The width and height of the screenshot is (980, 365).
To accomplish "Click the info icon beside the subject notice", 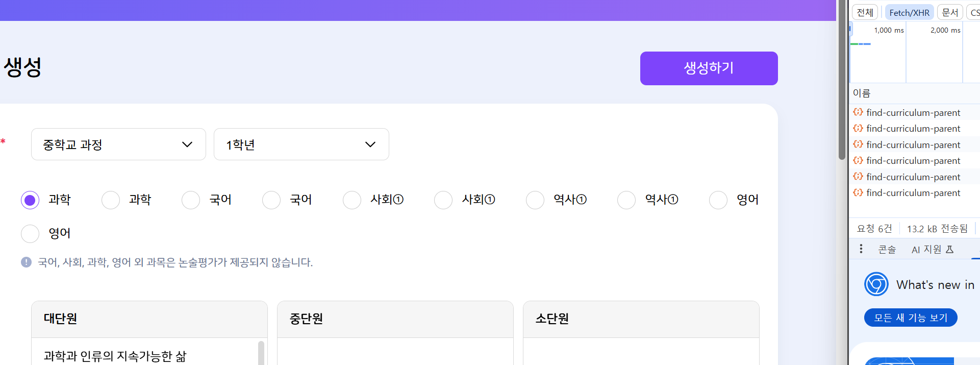I will (26, 262).
